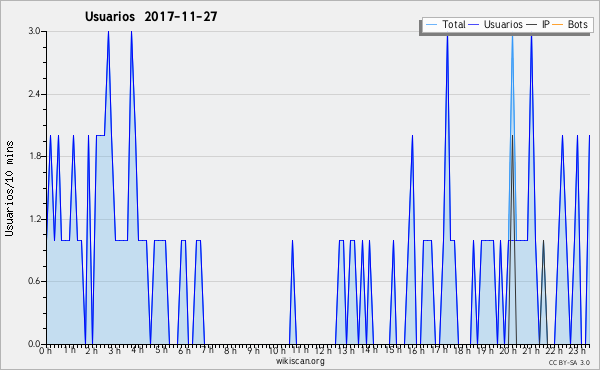Image resolution: width=600 pixels, height=370 pixels.
Task: Click the 2.4 y-axis label
Action: pos(34,94)
